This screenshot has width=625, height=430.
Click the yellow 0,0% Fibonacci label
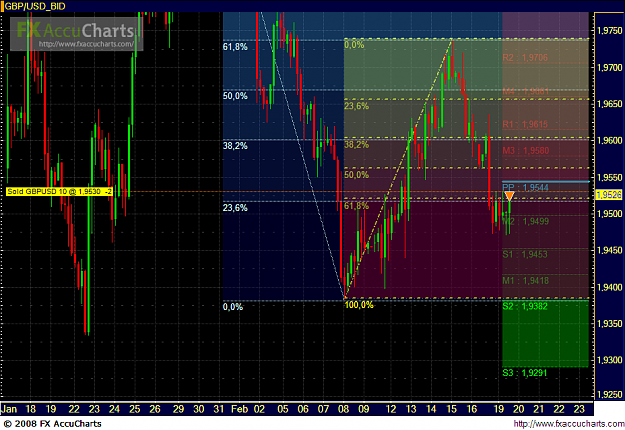pyautogui.click(x=354, y=45)
